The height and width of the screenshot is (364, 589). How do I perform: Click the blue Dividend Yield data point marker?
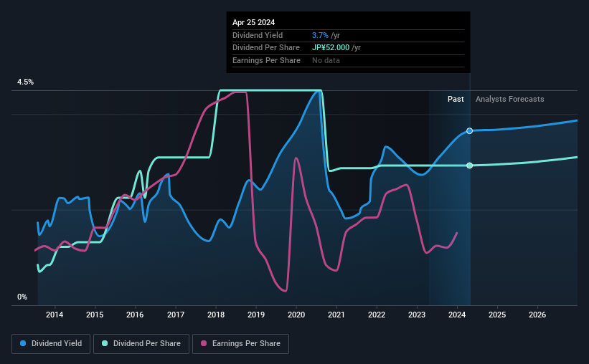(469, 131)
